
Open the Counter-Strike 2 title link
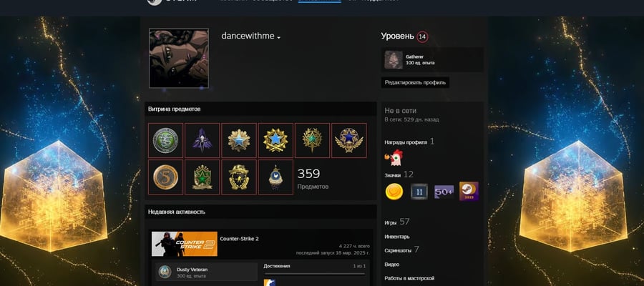pyautogui.click(x=240, y=239)
